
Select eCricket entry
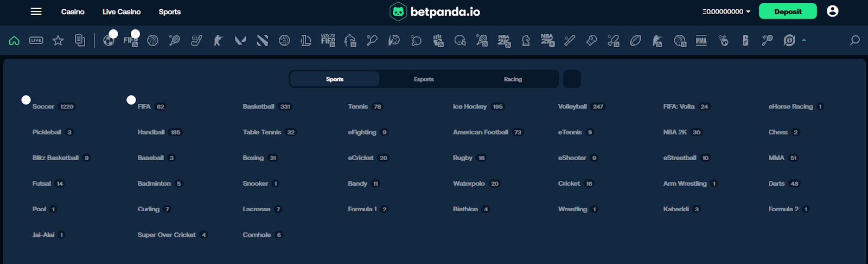368,158
